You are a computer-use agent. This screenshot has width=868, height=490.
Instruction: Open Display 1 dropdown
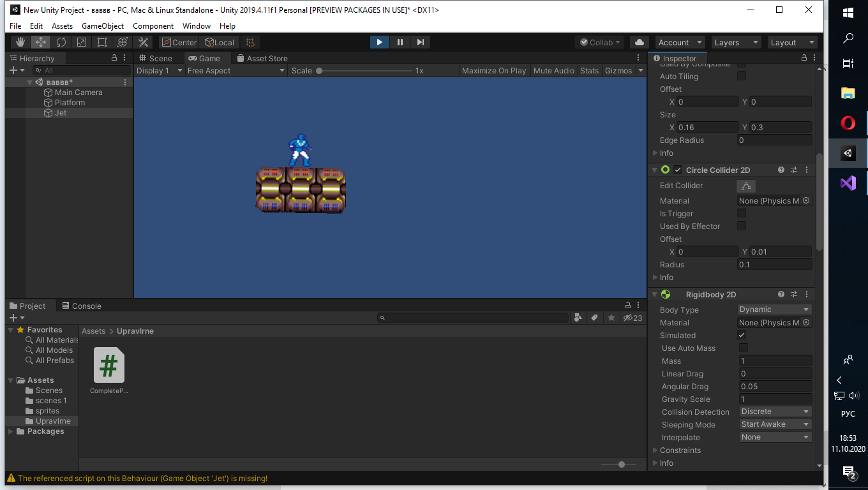point(160,70)
